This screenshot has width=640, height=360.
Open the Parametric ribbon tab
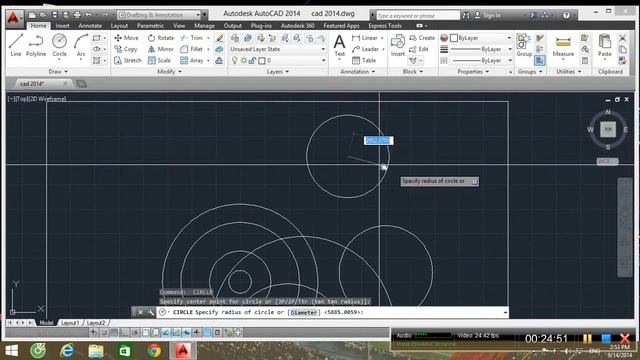click(150, 26)
